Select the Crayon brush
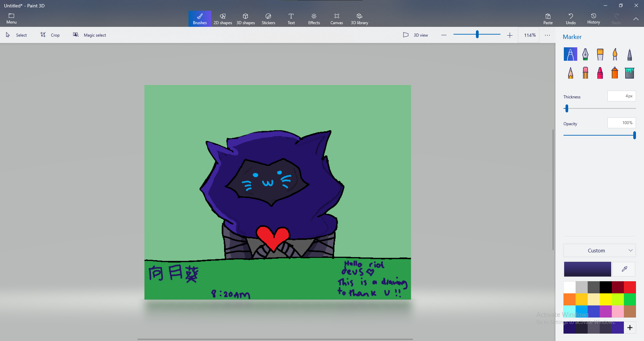The width and height of the screenshot is (644, 341). pyautogui.click(x=600, y=73)
